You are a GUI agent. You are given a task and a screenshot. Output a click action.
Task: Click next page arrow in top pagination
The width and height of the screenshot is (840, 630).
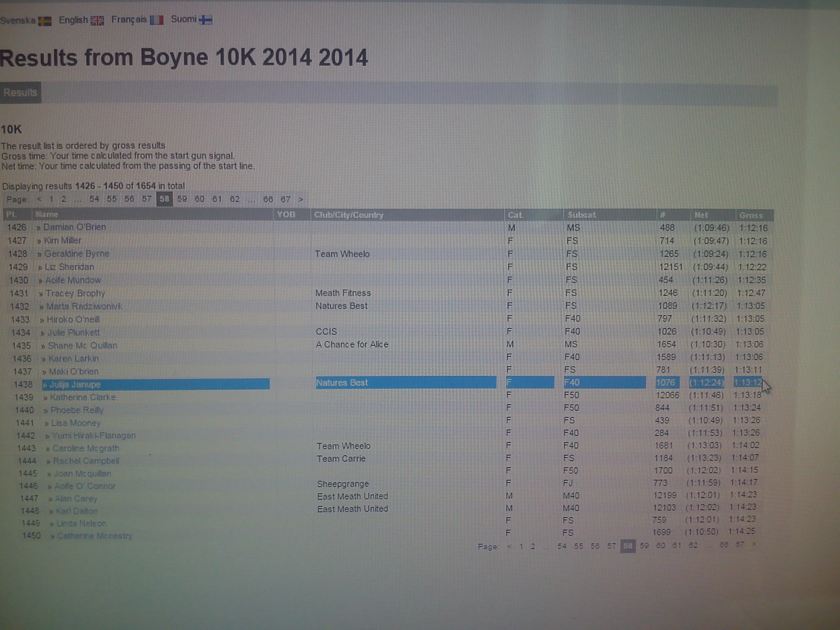(300, 199)
